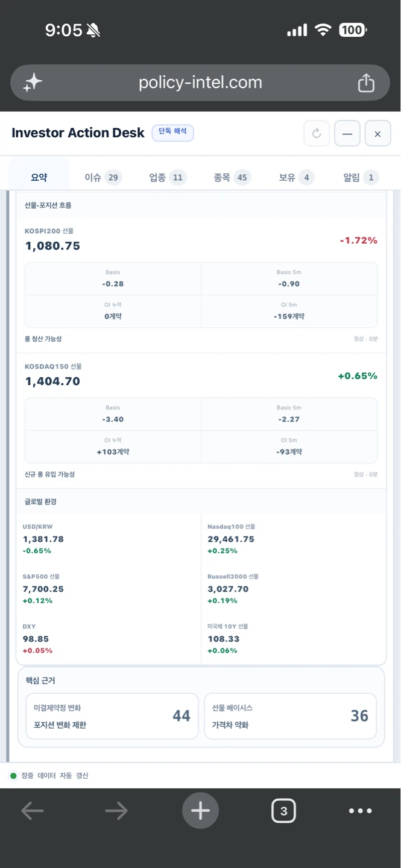
Task: Tap the 단독 해석 badge
Action: pyautogui.click(x=173, y=133)
